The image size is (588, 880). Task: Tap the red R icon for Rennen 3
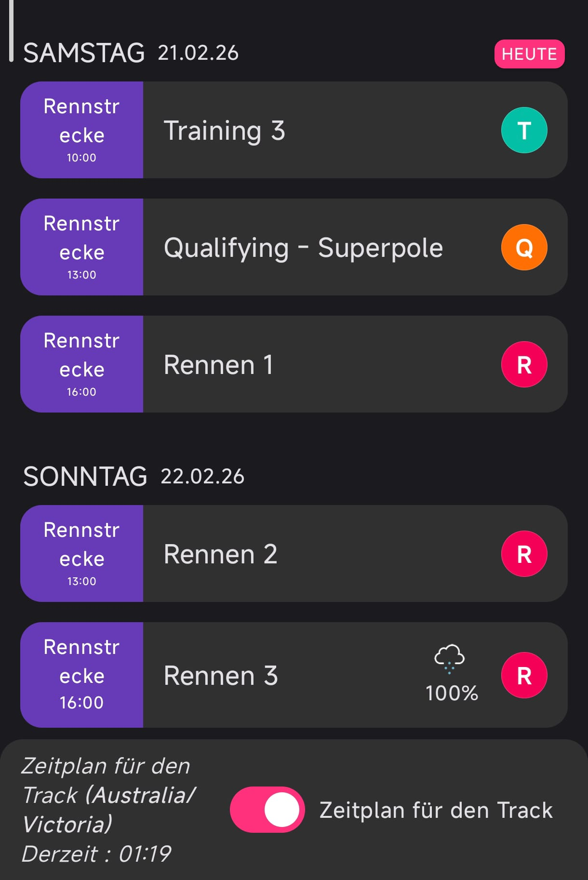click(524, 675)
